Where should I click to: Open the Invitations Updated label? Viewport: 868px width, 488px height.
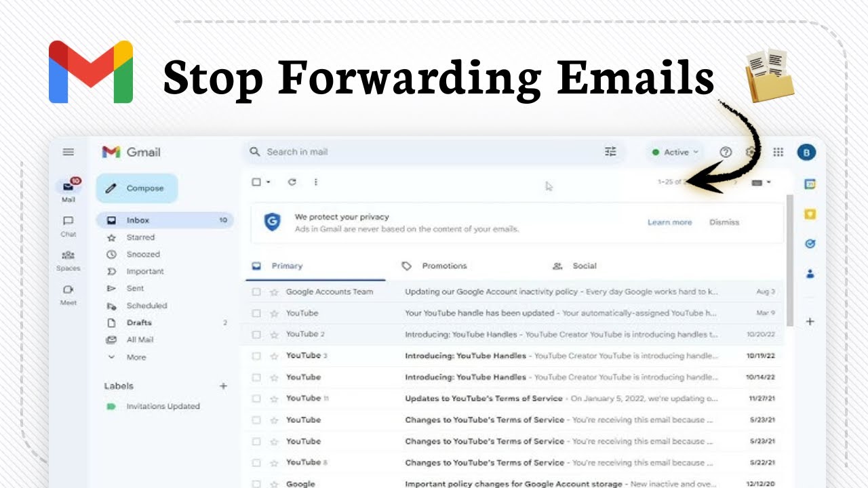(163, 407)
